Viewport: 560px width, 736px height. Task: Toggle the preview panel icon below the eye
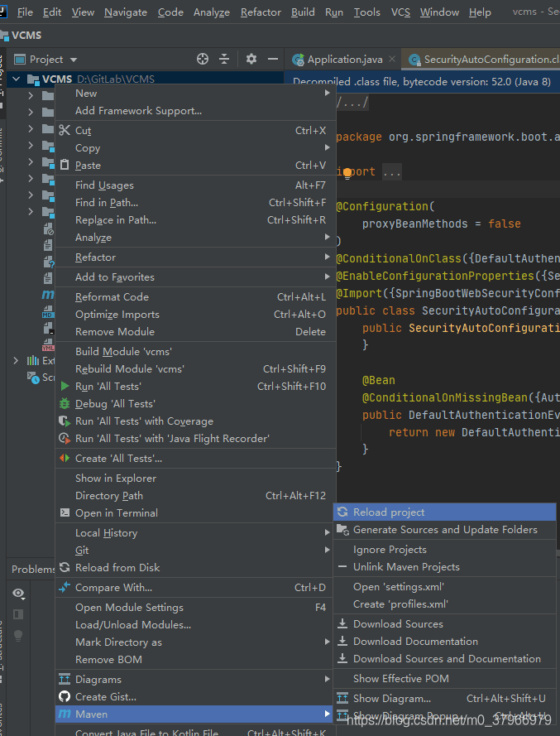(x=18, y=613)
